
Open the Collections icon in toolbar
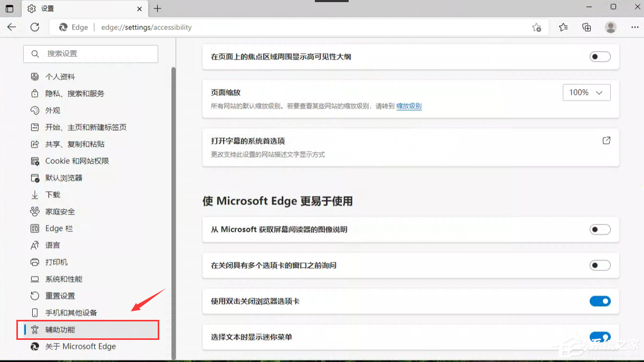click(587, 27)
